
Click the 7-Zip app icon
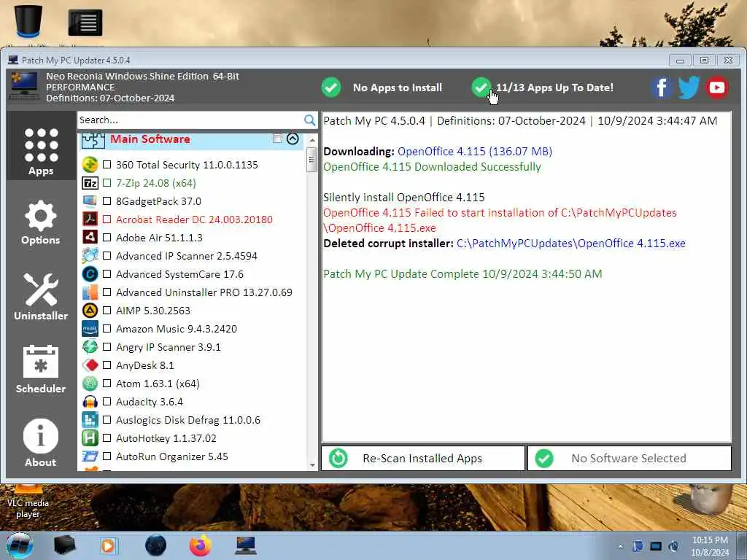coord(90,183)
